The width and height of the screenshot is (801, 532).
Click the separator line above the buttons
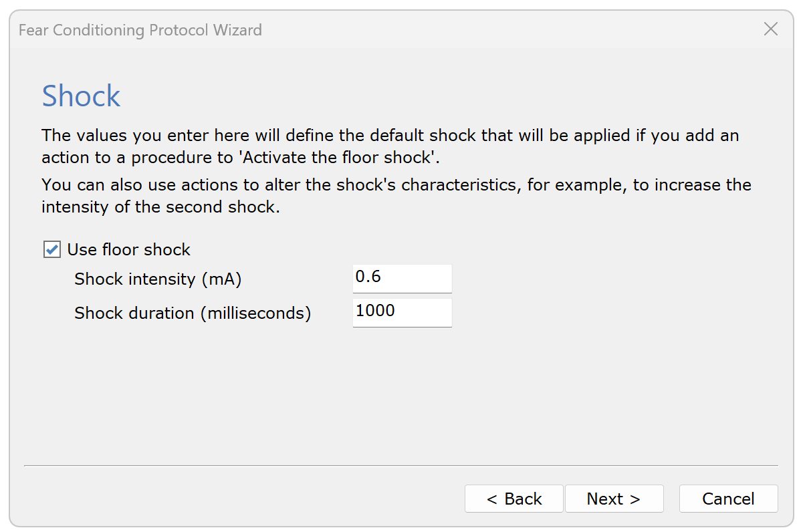(x=401, y=465)
